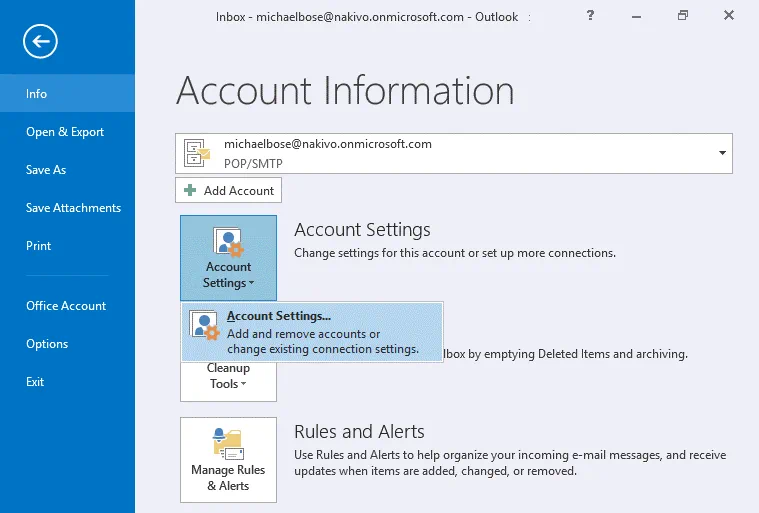This screenshot has width=759, height=513.
Task: Select Save Attachments in the sidebar
Action: pyautogui.click(x=73, y=208)
